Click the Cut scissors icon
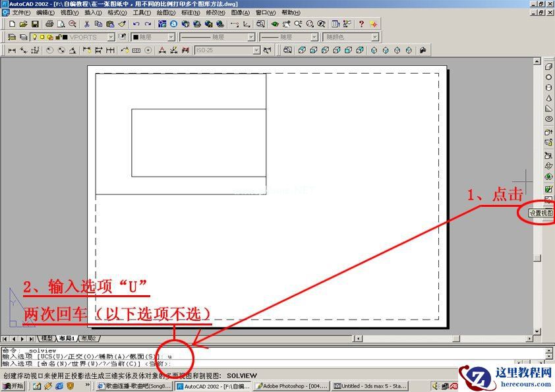 pos(86,24)
